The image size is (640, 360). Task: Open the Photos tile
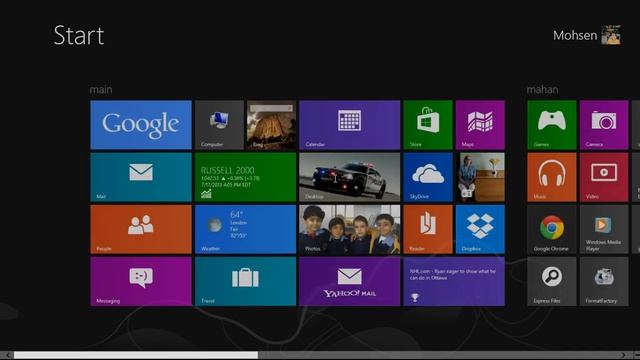[350, 229]
